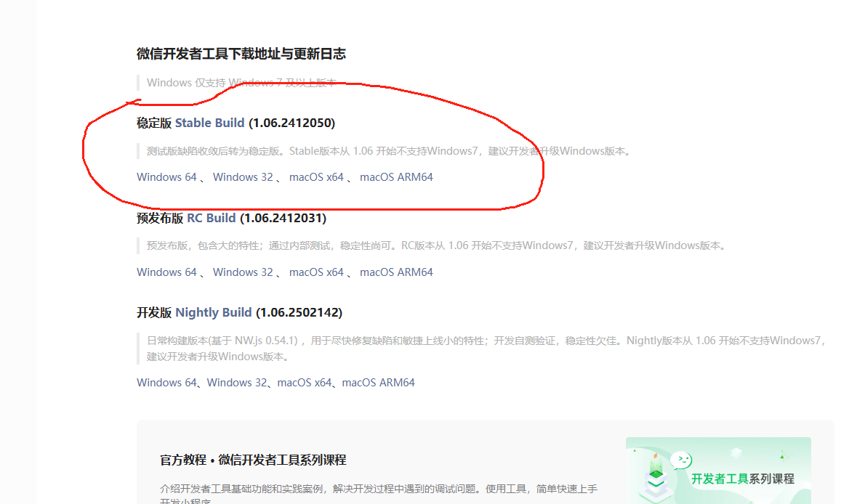Click the stable version number (1.06.2412050)

point(292,123)
